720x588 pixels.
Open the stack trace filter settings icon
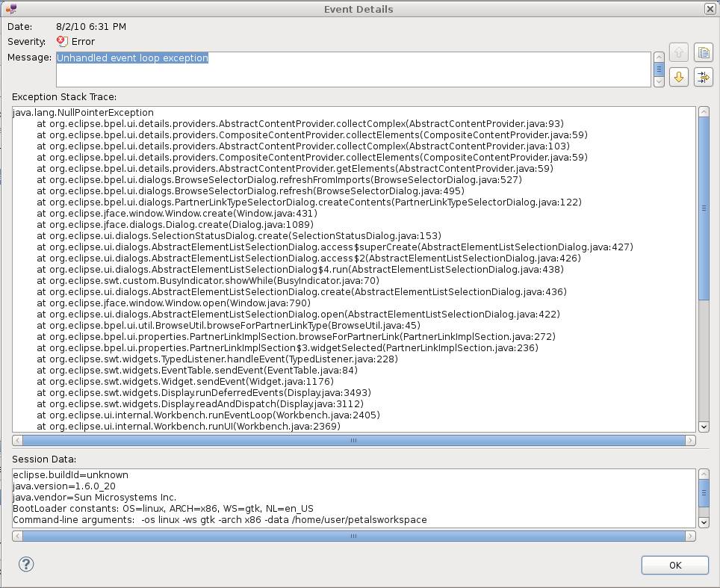coord(703,77)
